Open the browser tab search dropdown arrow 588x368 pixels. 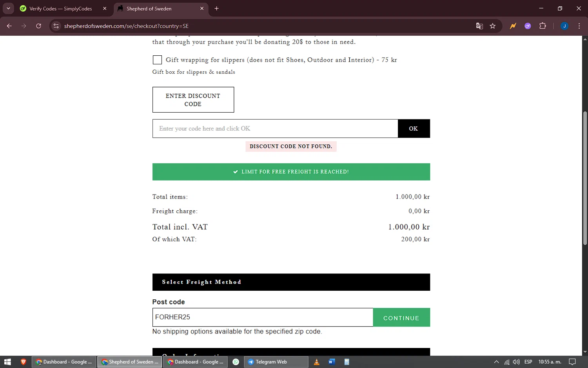pyautogui.click(x=8, y=8)
